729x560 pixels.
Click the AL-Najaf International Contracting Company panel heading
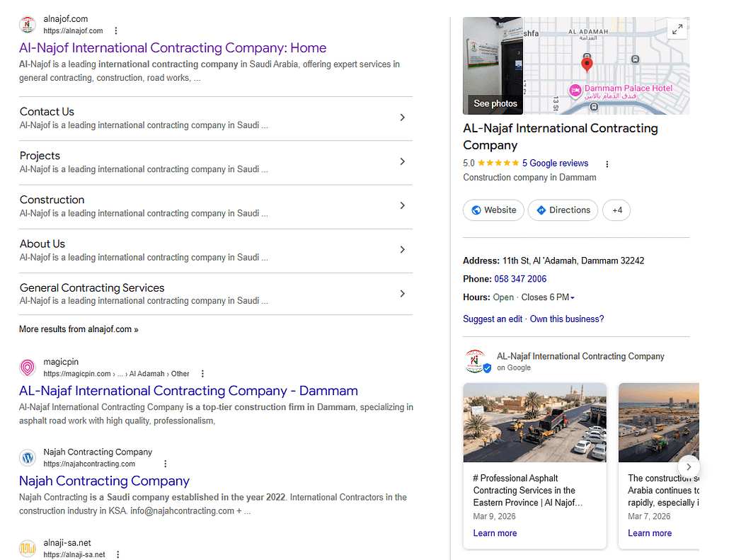[x=561, y=137]
